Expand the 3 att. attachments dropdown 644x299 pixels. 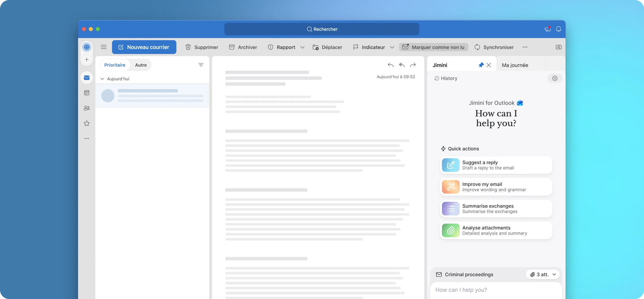coord(543,275)
